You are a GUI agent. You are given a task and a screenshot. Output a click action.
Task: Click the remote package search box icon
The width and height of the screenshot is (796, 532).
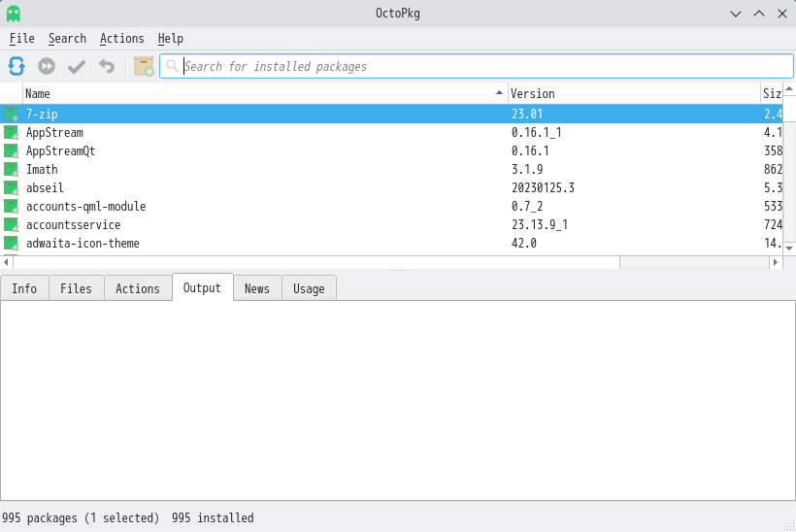144,66
